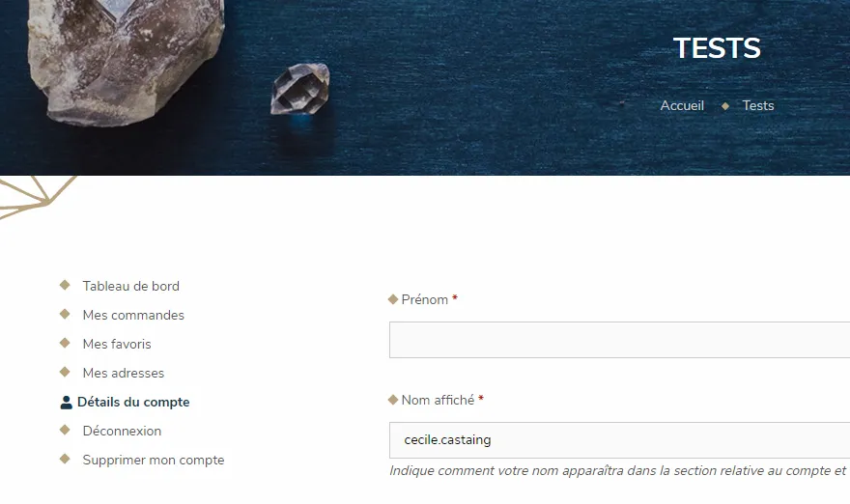
Task: Click the diamond bullet next to Déconnexion
Action: (65, 430)
